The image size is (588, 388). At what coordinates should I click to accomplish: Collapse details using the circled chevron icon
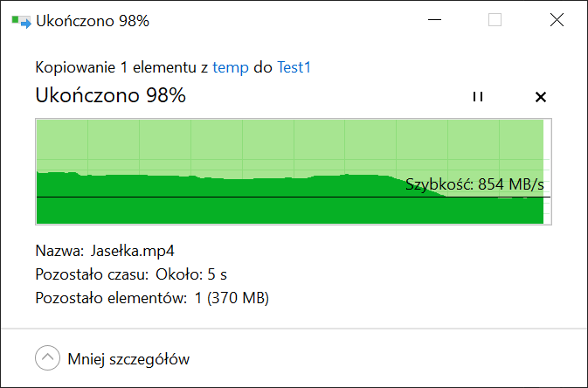click(48, 358)
